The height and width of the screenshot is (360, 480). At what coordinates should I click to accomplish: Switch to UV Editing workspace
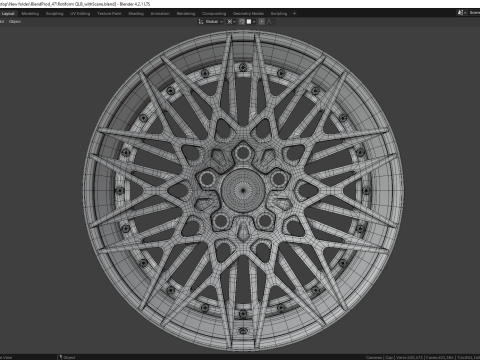[80, 14]
